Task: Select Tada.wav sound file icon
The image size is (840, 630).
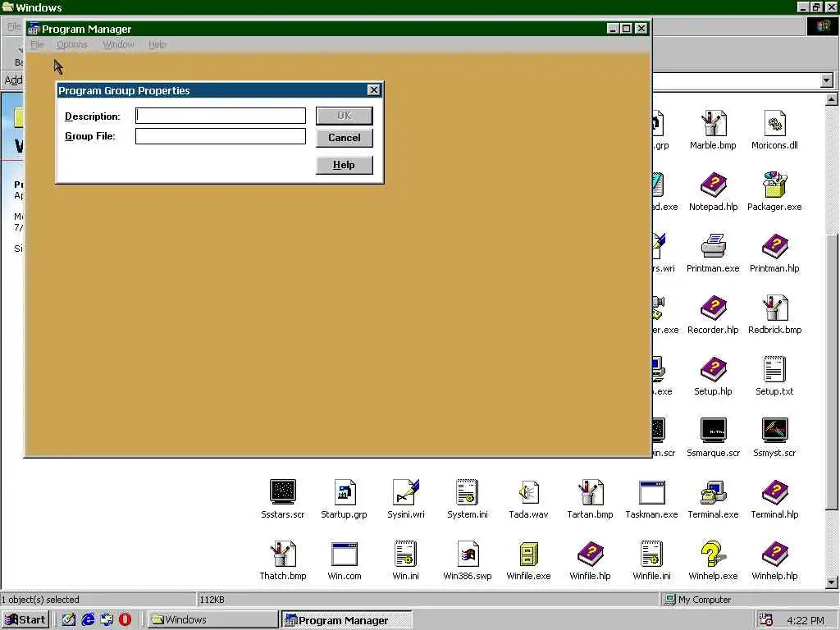Action: (529, 492)
